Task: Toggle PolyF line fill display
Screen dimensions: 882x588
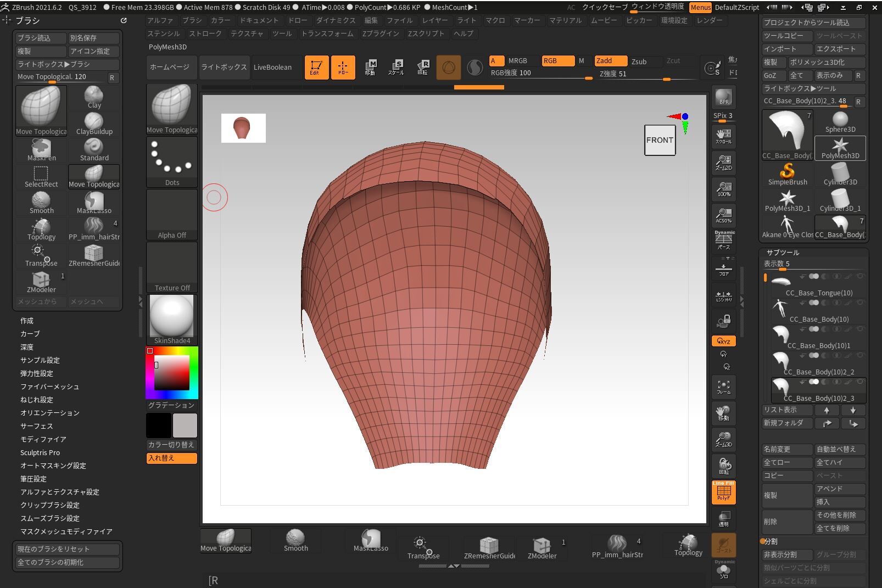Action: [x=723, y=491]
